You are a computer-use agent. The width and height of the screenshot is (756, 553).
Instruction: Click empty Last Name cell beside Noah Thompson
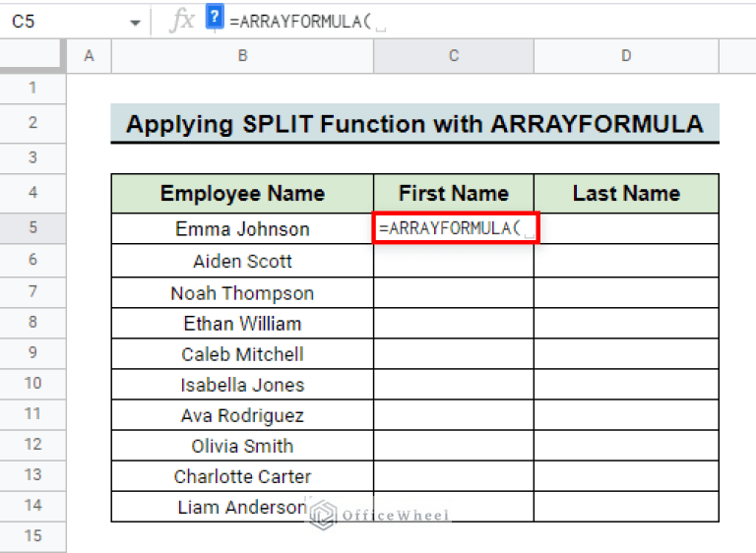click(626, 292)
